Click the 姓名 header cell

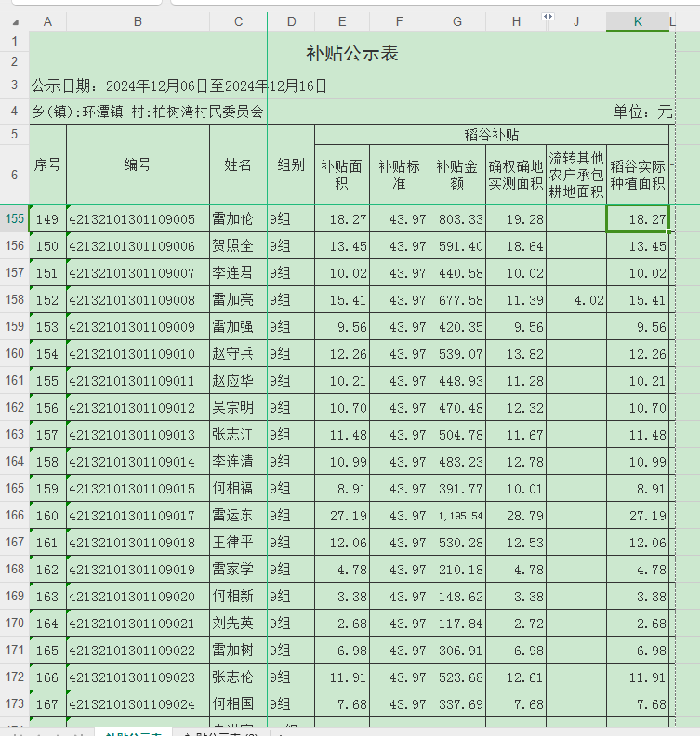[238, 164]
